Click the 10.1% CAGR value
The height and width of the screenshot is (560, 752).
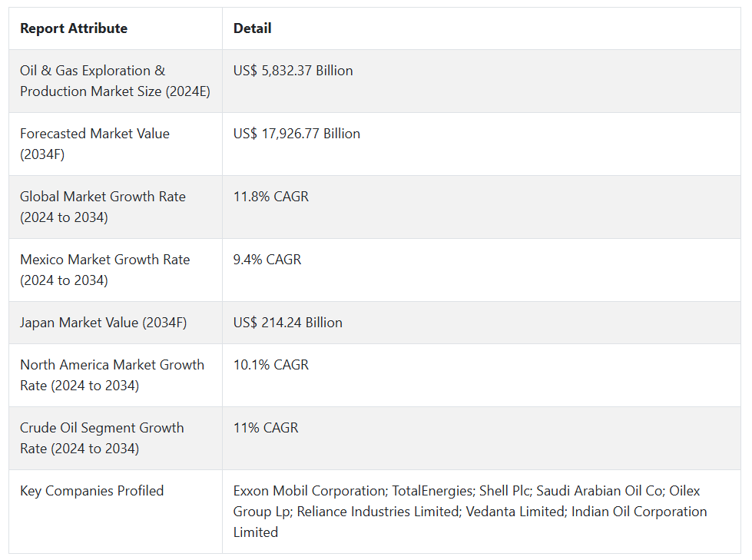click(270, 365)
